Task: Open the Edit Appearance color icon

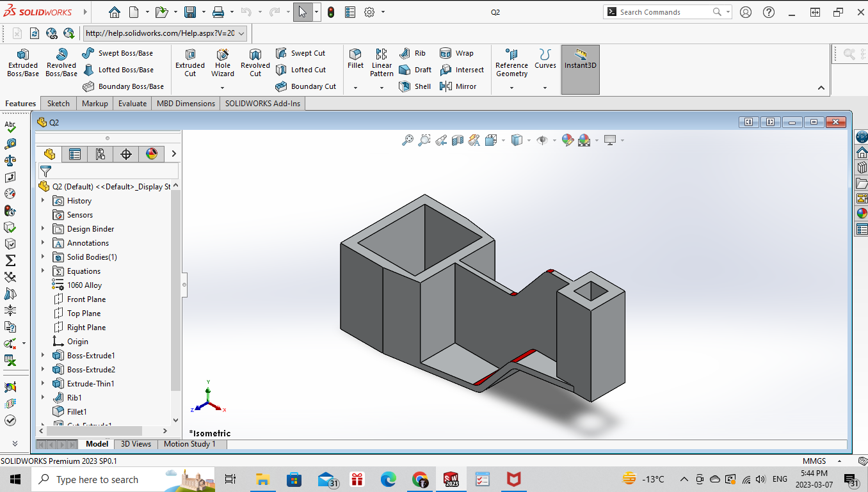Action: (x=568, y=140)
